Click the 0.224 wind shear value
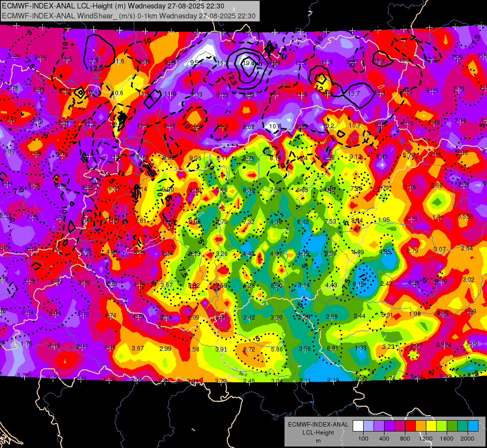This screenshot has width=487, height=448. pyautogui.click(x=444, y=345)
